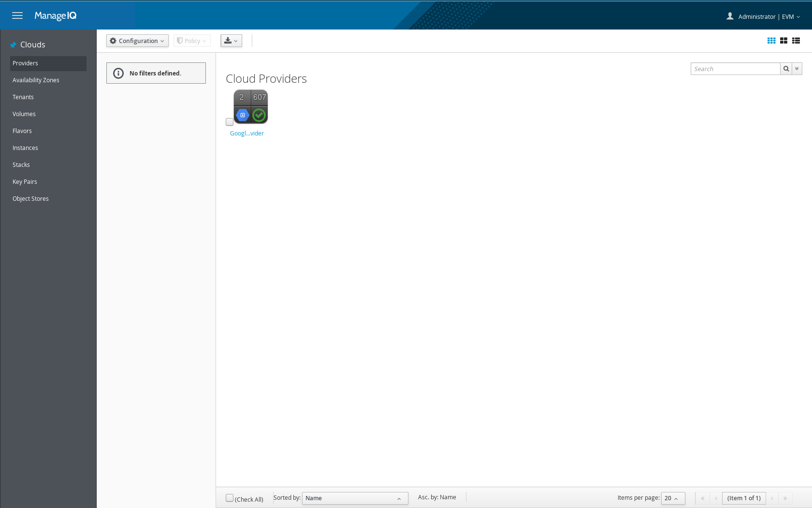
Task: Open Key Pairs section
Action: (48, 182)
